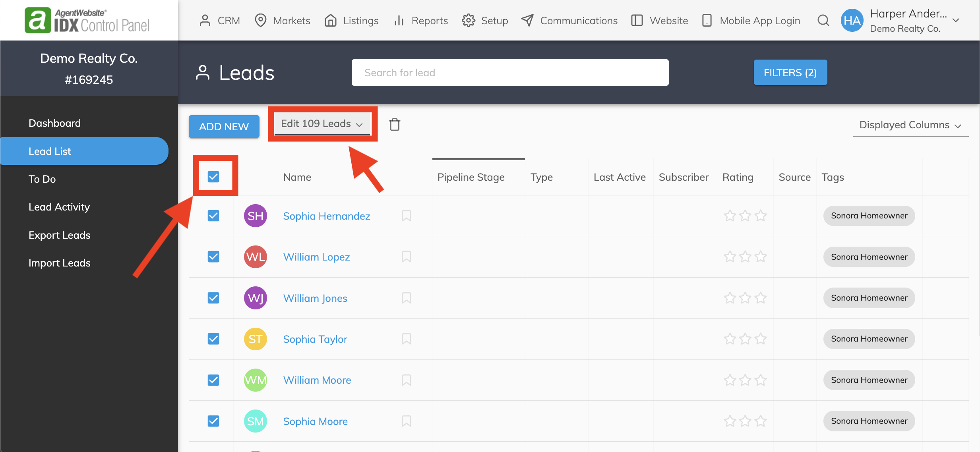980x452 pixels.
Task: Set star rating for William Moore
Action: [745, 380]
